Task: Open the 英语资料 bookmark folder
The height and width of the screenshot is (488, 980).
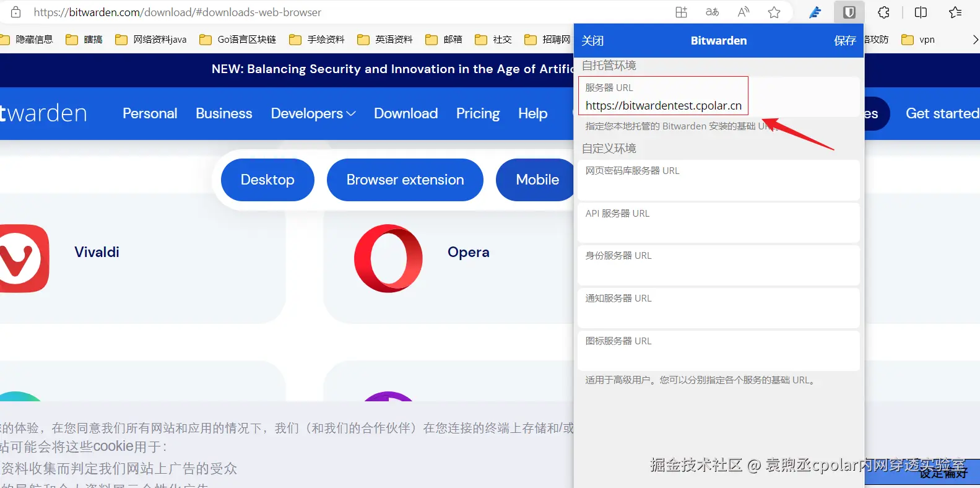Action: pyautogui.click(x=385, y=40)
